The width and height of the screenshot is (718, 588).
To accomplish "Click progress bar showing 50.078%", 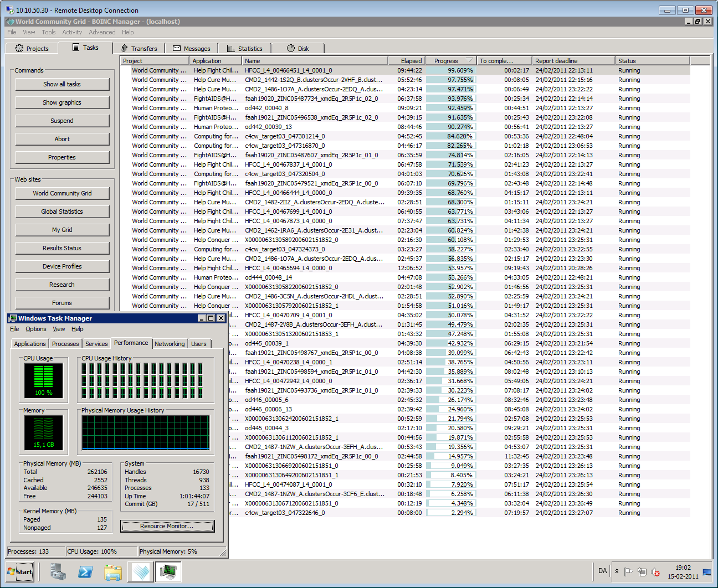I will [x=450, y=315].
